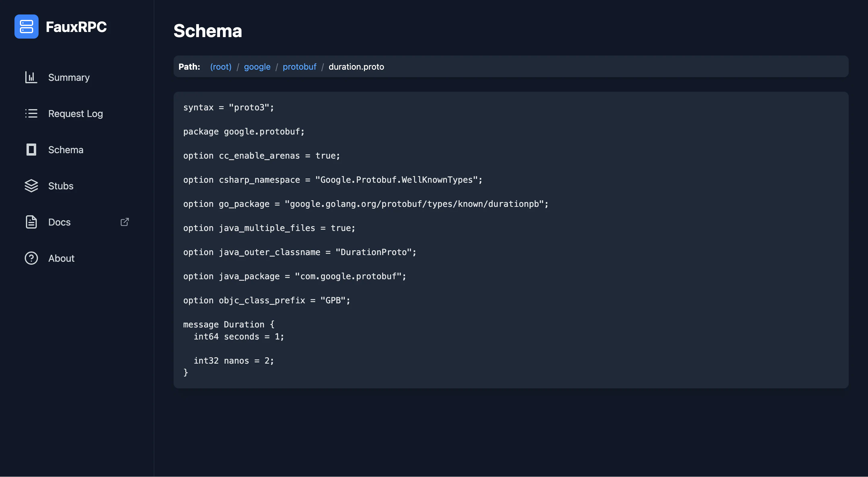Click the FauxRPC title text
This screenshot has width=868, height=477.
click(x=77, y=27)
